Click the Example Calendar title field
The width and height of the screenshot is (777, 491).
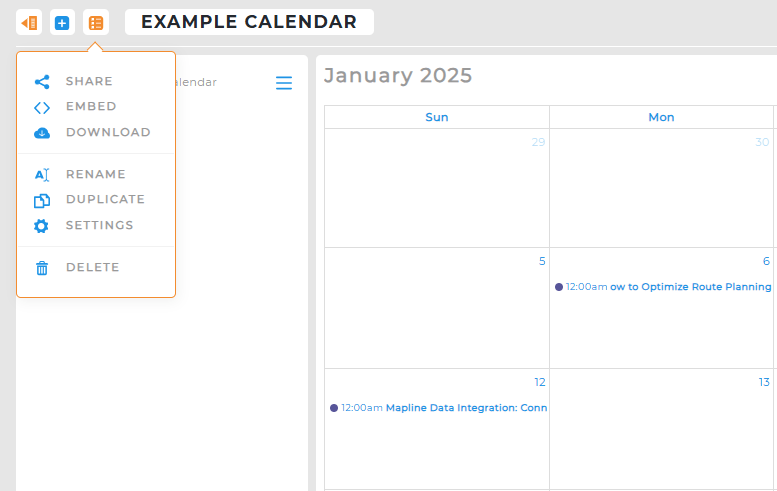point(249,22)
